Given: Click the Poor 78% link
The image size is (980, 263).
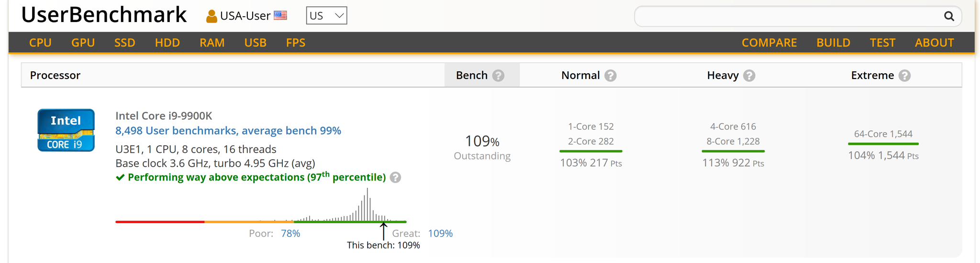Looking at the screenshot, I should click(290, 233).
